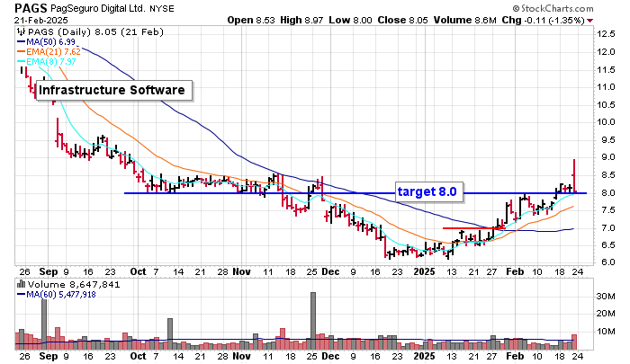
Task: Click the latest red volume bar for Feb 21
Action: pos(574,342)
